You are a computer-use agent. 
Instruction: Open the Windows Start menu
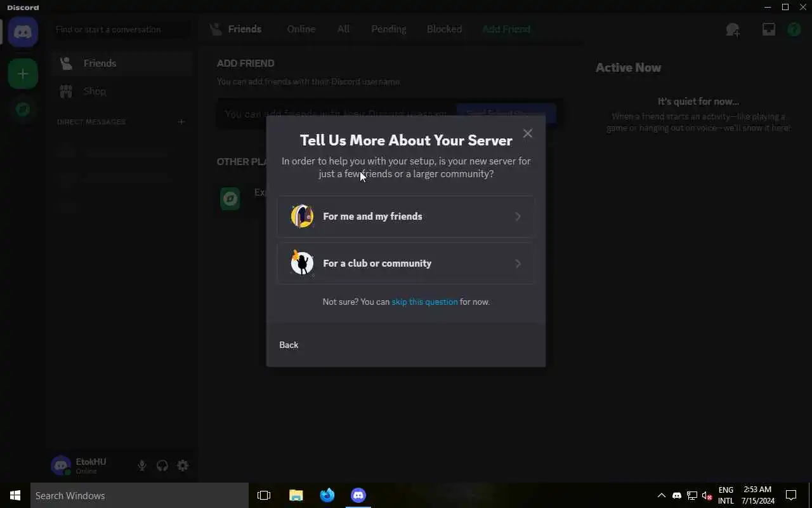pyautogui.click(x=15, y=495)
